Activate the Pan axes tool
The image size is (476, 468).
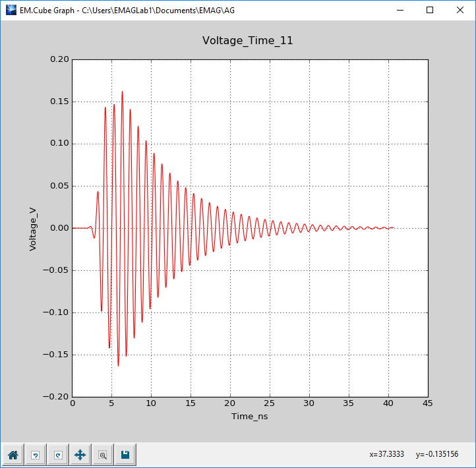point(80,455)
